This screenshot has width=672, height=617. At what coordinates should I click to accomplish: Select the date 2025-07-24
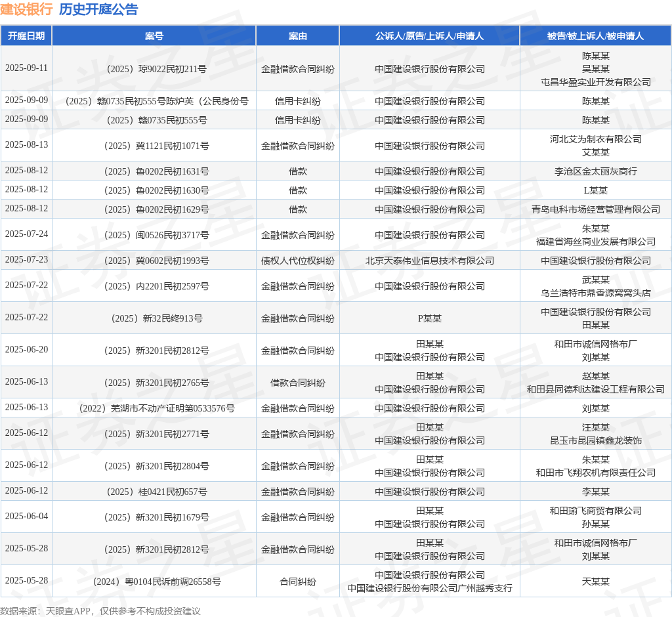(x=26, y=234)
